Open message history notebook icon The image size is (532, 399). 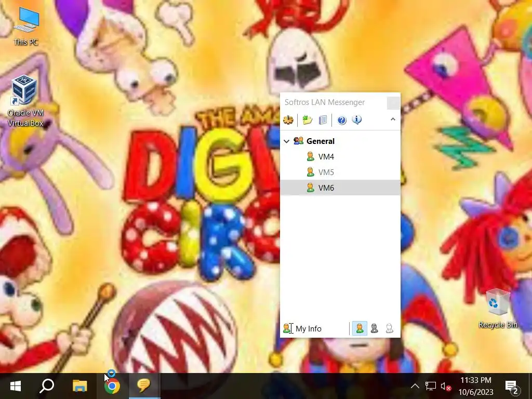[x=323, y=120]
